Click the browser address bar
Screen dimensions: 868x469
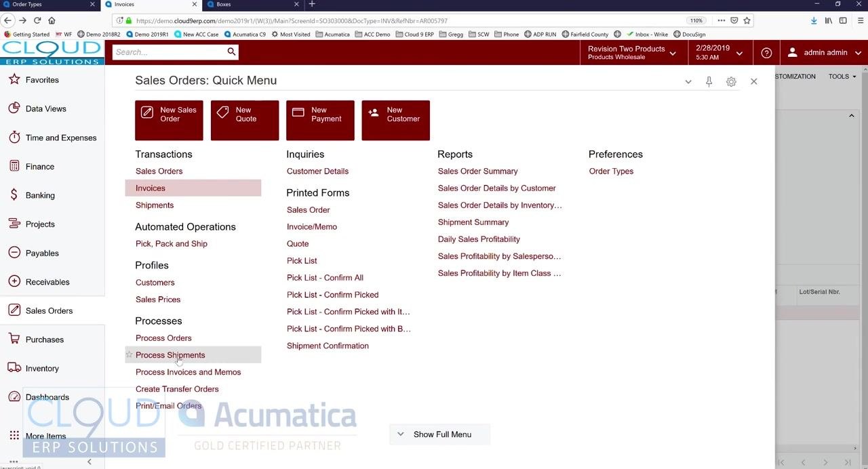407,20
